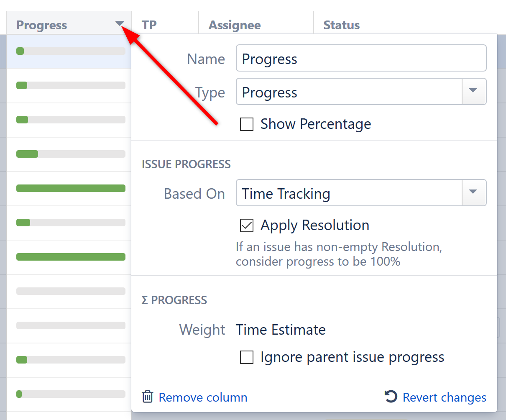Click into the Name text field
The height and width of the screenshot is (420, 506).
coord(361,58)
